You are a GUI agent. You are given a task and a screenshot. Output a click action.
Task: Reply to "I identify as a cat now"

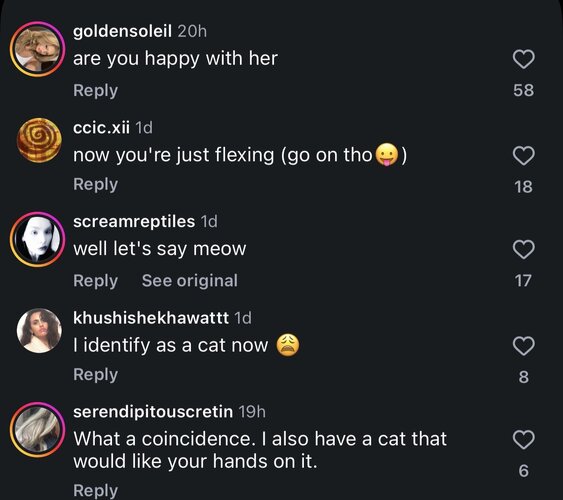[96, 374]
